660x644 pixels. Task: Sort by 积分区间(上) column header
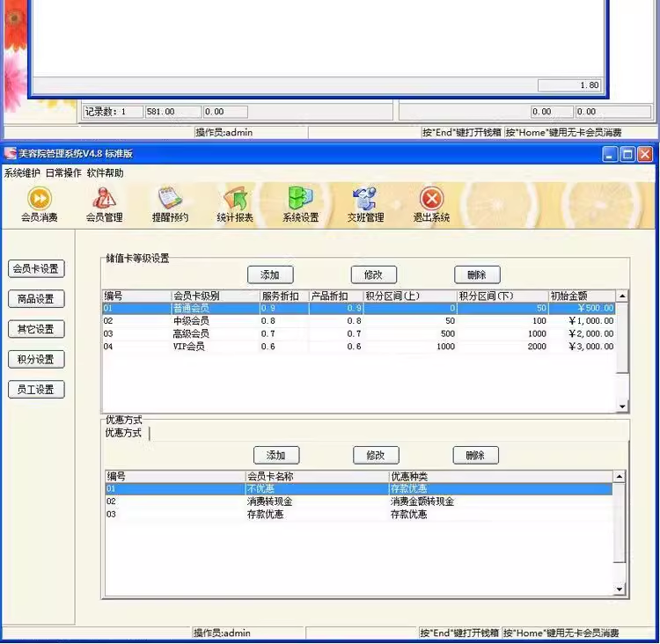(x=410, y=296)
